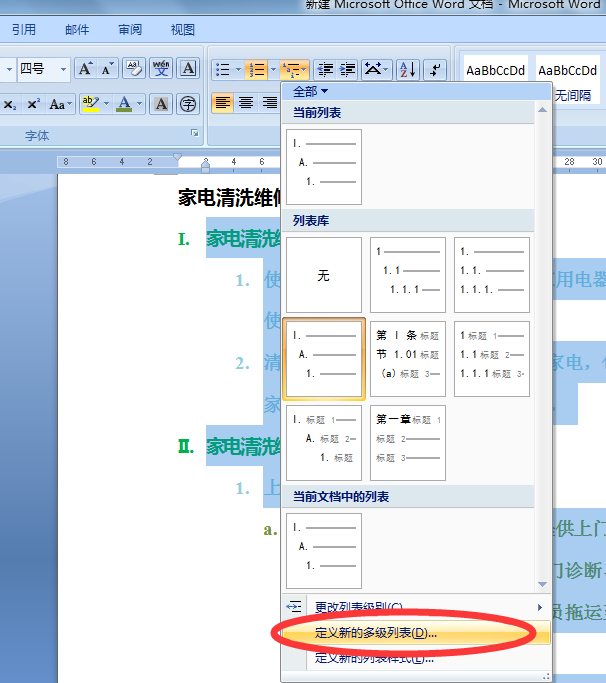606x683 pixels.
Task: Toggle center text alignment
Action: (x=246, y=103)
